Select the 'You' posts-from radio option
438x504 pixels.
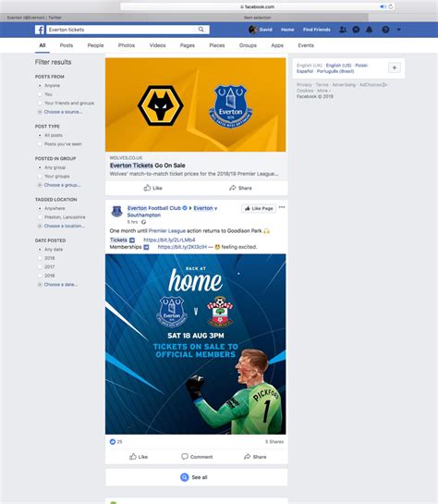point(40,94)
